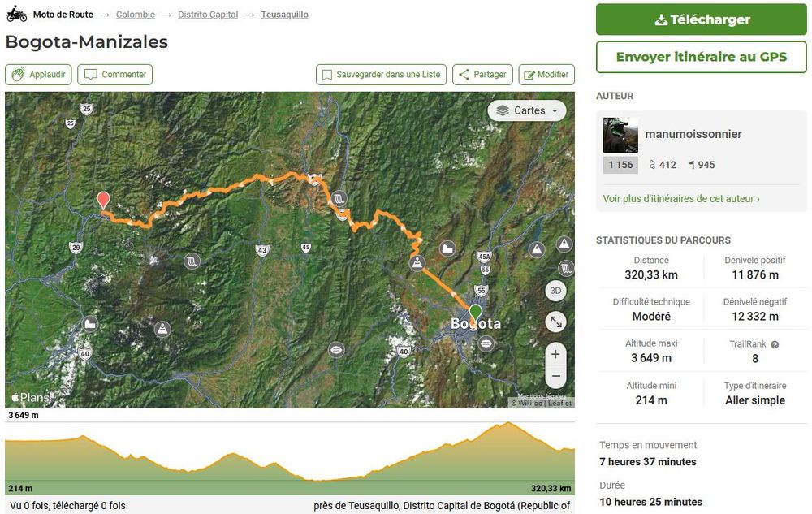This screenshot has width=812, height=514.
Task: Click Envoyer itinéraire au GPS button
Action: (x=702, y=57)
